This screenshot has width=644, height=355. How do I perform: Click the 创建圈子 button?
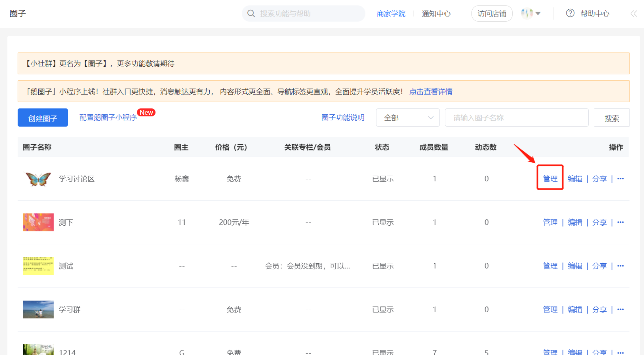click(x=43, y=118)
